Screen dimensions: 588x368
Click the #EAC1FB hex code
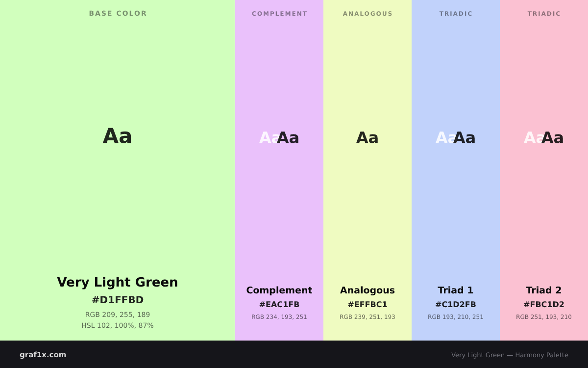click(279, 304)
